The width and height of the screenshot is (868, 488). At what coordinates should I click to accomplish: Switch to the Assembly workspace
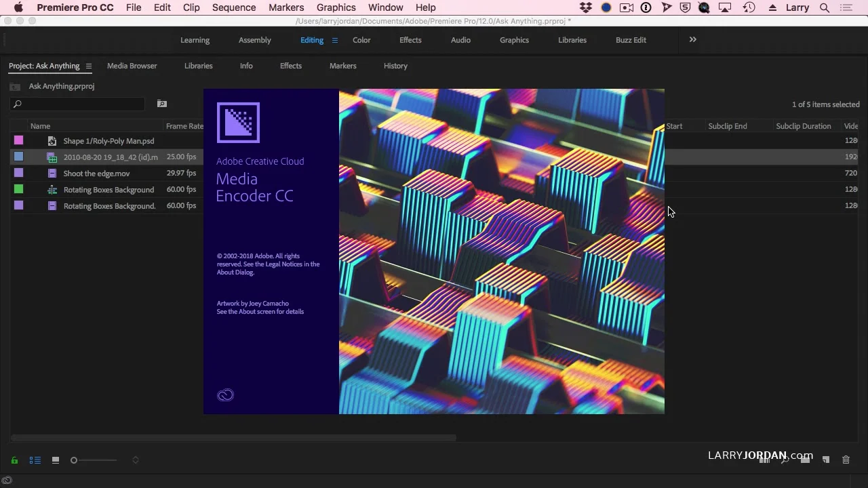(254, 40)
